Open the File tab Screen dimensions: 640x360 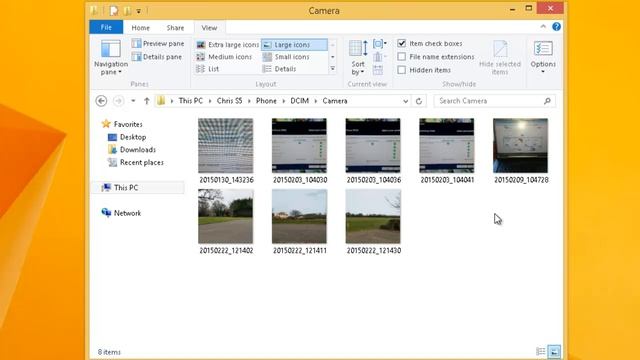pos(106,27)
